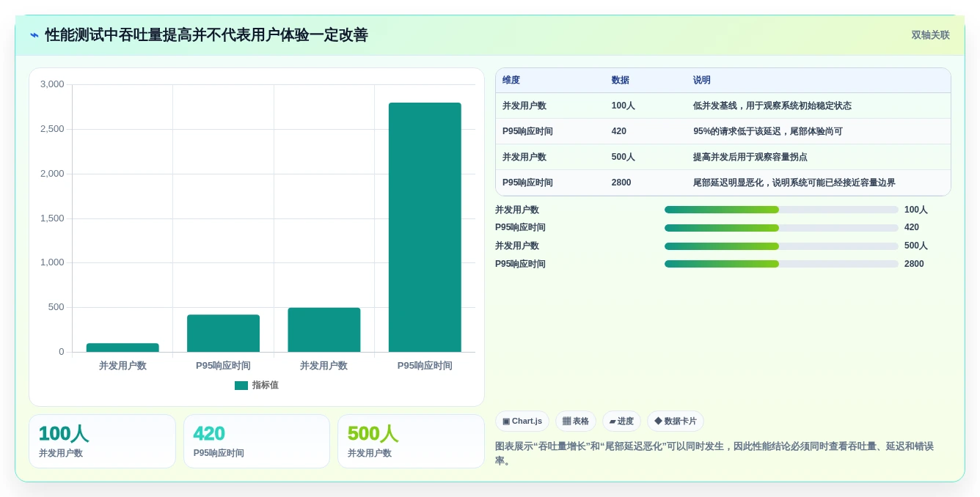This screenshot has width=980, height=497.
Task: Click the 1,500 y-axis label
Action: (x=52, y=218)
